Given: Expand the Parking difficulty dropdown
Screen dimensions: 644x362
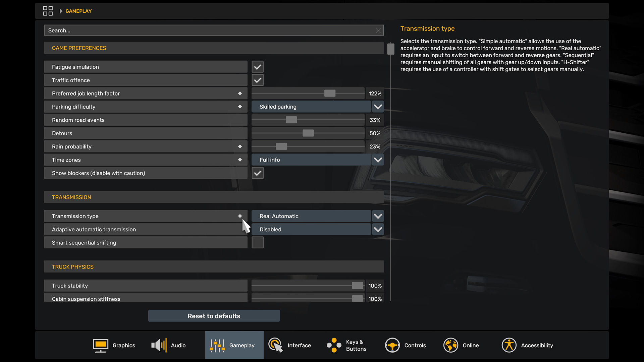Looking at the screenshot, I should [378, 107].
